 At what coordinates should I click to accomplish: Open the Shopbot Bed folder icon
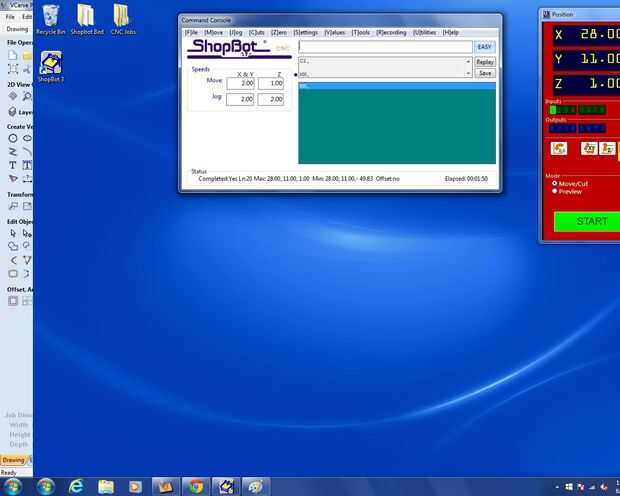click(87, 20)
